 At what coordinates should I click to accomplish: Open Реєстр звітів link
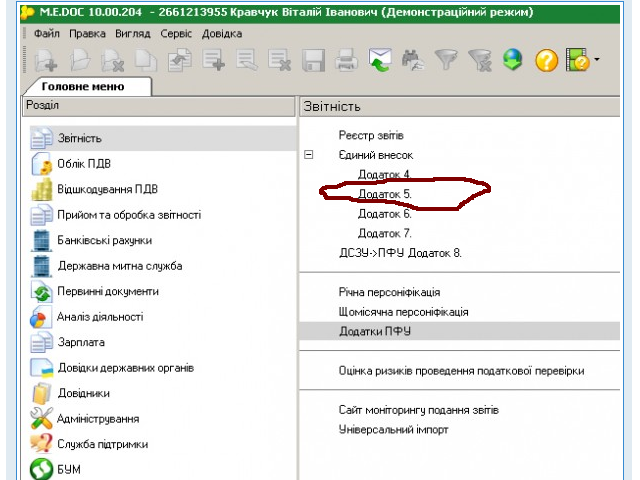click(x=370, y=135)
